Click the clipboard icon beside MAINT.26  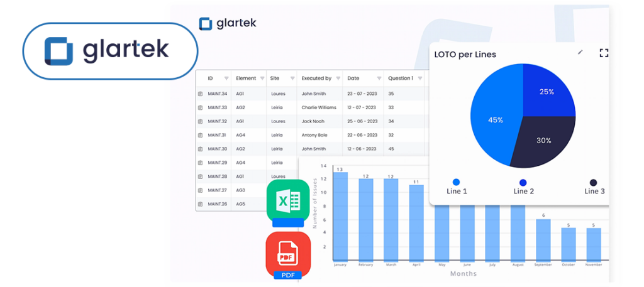pyautogui.click(x=201, y=204)
